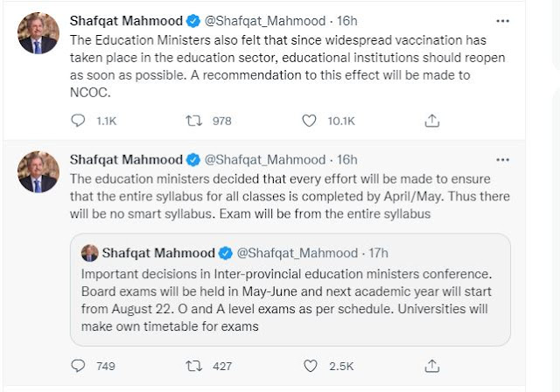Open @Shafqat_Mahmood handle in second tweet

point(264,159)
